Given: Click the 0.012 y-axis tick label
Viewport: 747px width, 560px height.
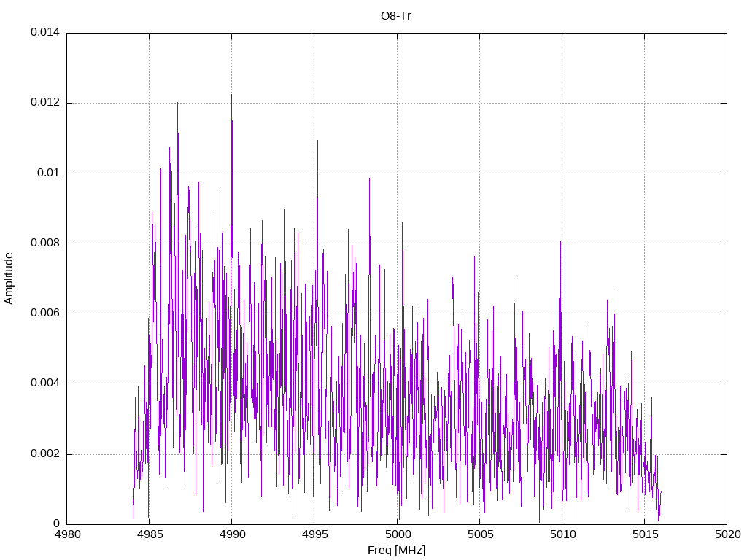Looking at the screenshot, I should [x=45, y=102].
